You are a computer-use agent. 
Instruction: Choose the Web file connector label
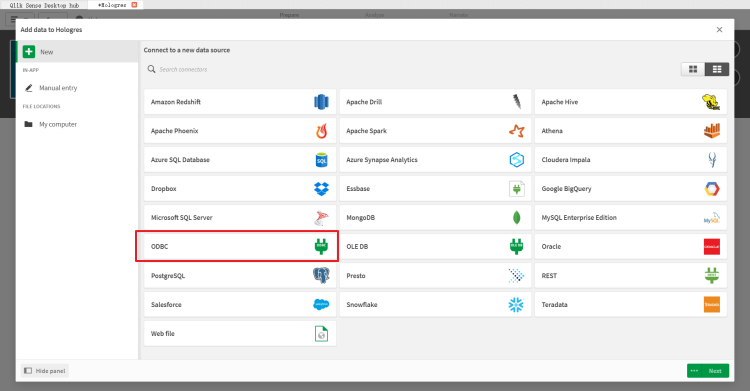(x=163, y=334)
